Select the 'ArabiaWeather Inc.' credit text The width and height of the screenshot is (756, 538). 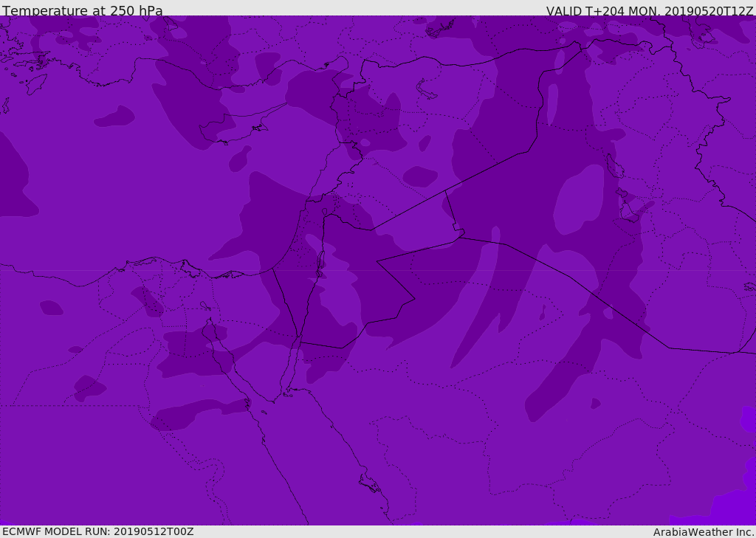[704, 532]
